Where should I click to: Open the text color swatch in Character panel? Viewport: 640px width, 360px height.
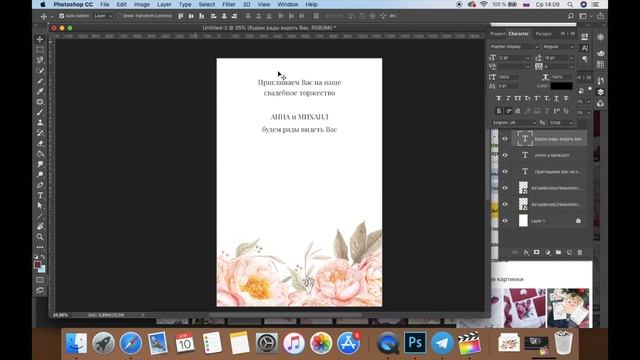(x=561, y=86)
